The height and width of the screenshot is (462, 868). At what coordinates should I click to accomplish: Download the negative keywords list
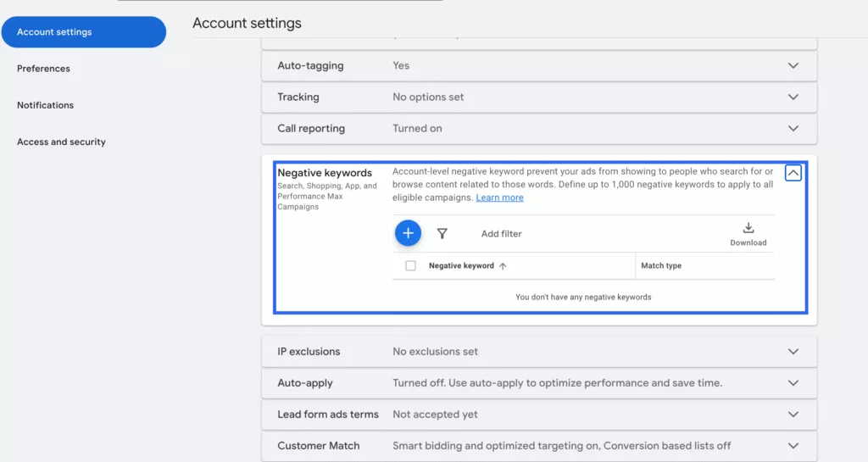[x=748, y=235]
